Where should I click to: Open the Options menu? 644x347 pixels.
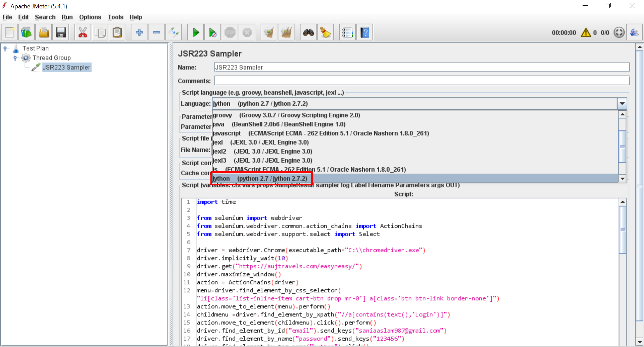click(x=90, y=17)
